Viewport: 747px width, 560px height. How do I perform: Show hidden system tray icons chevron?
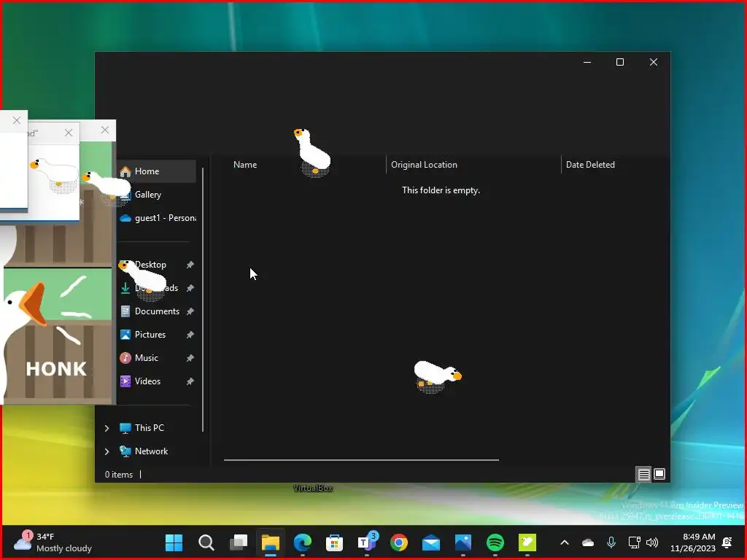(565, 542)
